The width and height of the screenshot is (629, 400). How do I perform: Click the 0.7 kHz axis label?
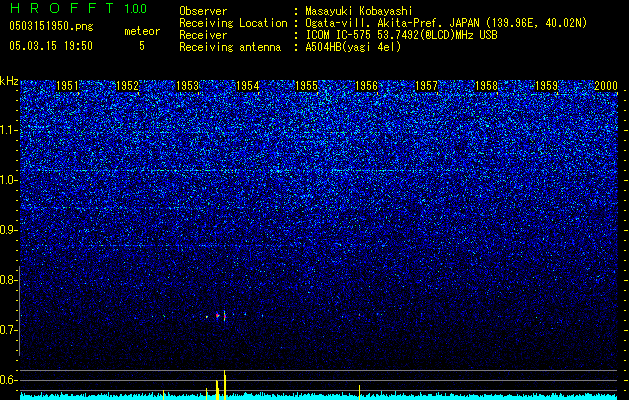(7, 330)
